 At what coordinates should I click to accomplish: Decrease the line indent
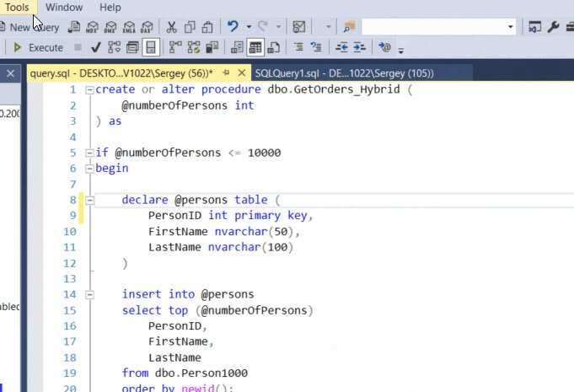[341, 47]
